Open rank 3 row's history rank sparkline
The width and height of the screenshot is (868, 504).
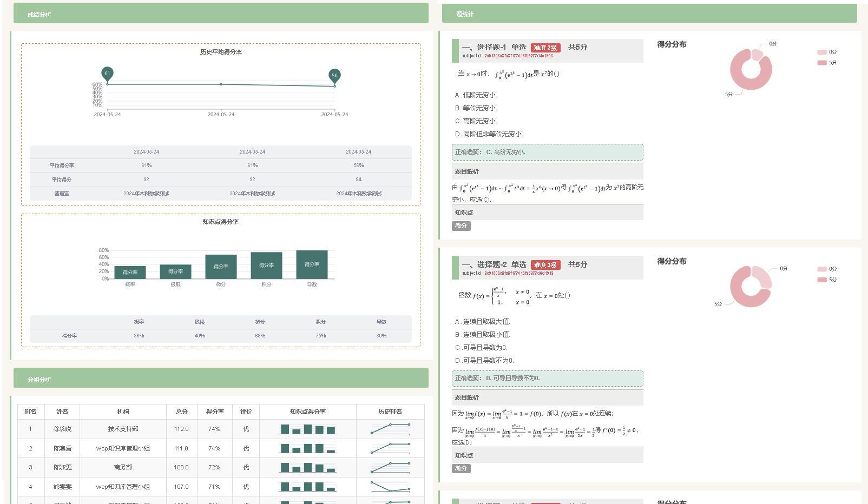(390, 467)
